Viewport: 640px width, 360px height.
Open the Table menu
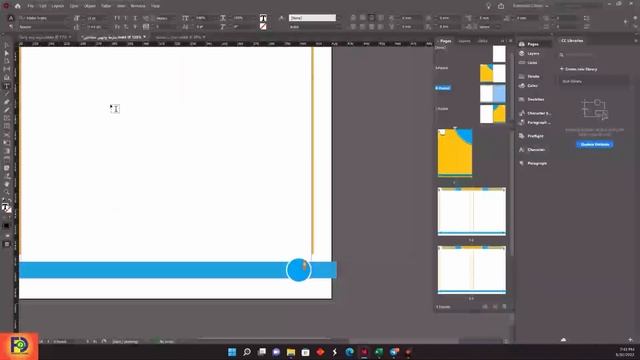[x=106, y=6]
